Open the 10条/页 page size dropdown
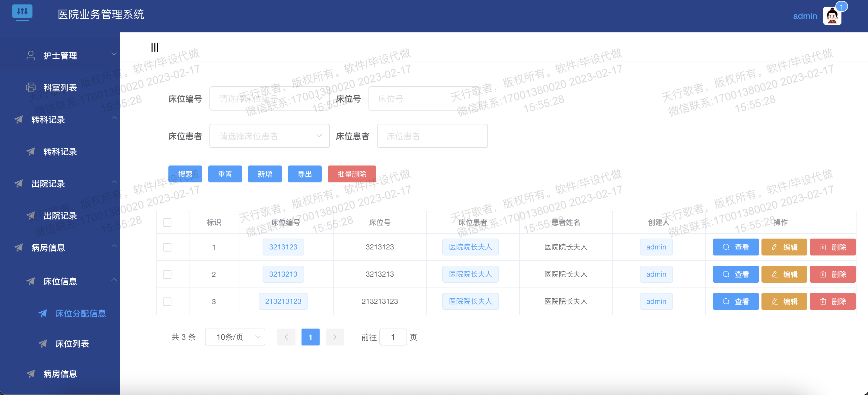Viewport: 868px width, 395px height. (235, 337)
